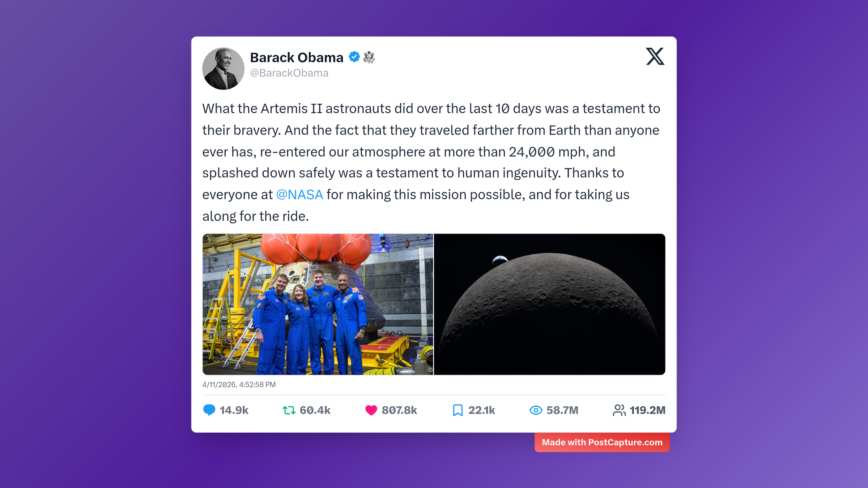Click the followers people icon
The height and width of the screenshot is (488, 868).
coord(619,410)
